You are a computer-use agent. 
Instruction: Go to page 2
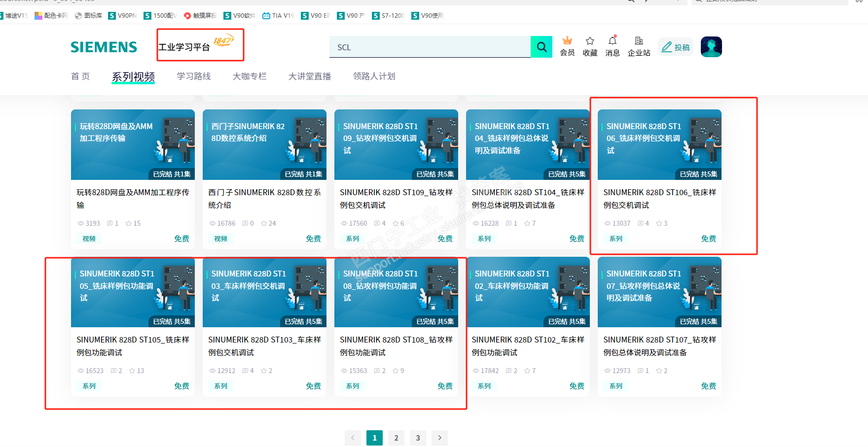coord(396,438)
